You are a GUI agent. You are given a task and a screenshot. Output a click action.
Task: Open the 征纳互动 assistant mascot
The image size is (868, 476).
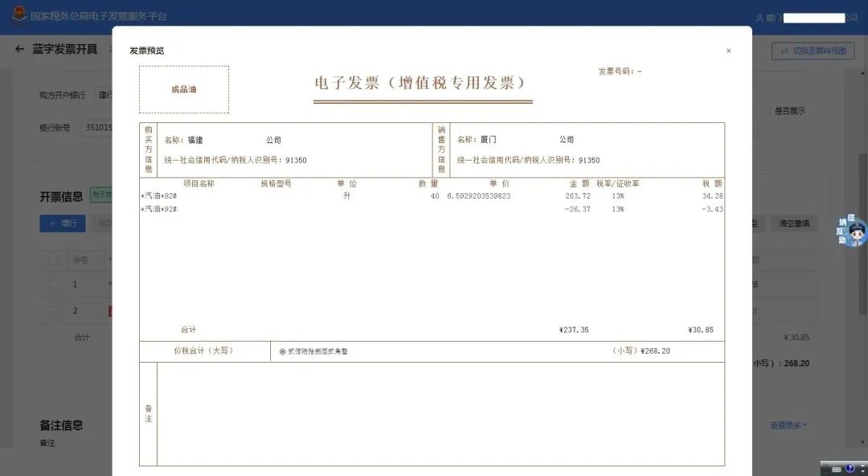(x=851, y=231)
